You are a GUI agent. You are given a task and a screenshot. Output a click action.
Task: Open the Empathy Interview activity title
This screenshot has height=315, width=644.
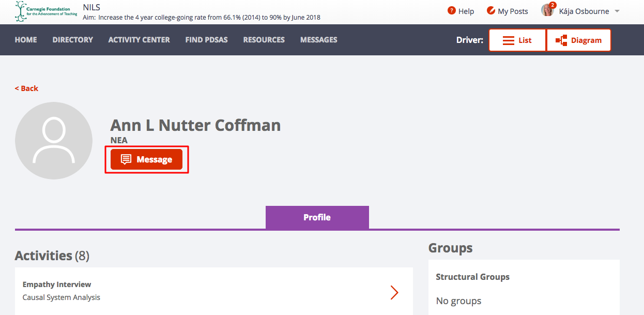click(57, 284)
